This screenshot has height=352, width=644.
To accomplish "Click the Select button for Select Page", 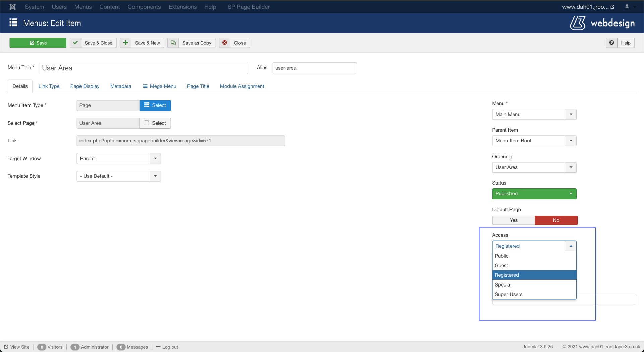I will pos(155,123).
